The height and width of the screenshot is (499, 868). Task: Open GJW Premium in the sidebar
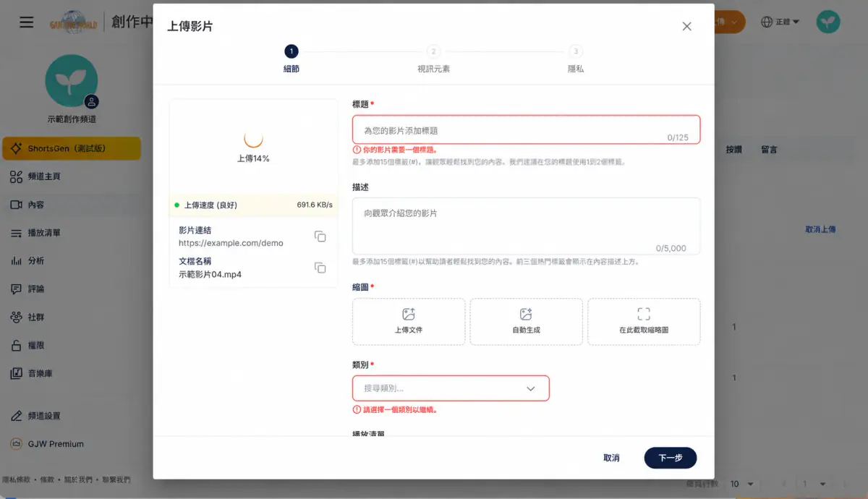[72, 444]
